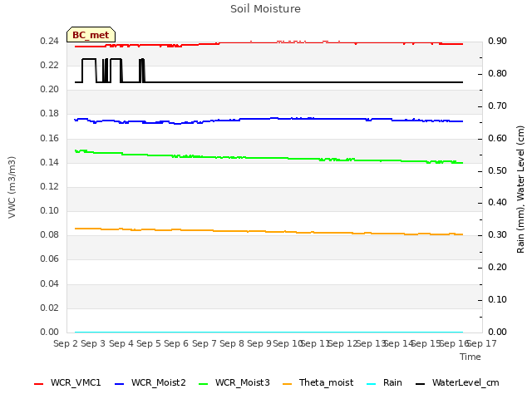Click the Soil Moisture chart title
532x399 pixels.
click(265, 9)
